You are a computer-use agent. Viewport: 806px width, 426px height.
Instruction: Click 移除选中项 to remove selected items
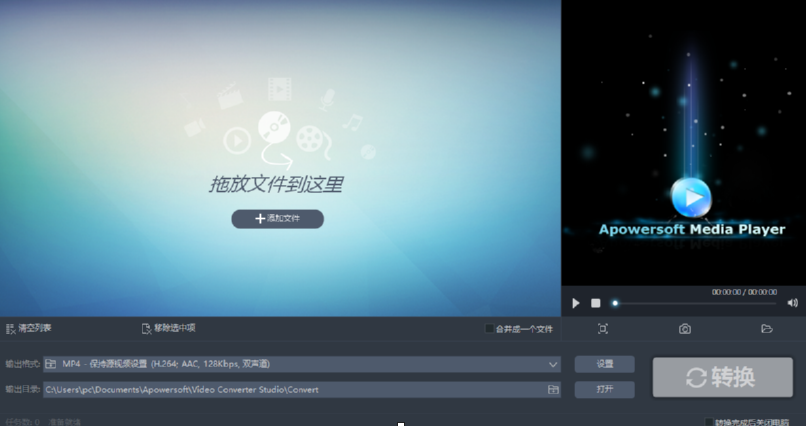[169, 328]
